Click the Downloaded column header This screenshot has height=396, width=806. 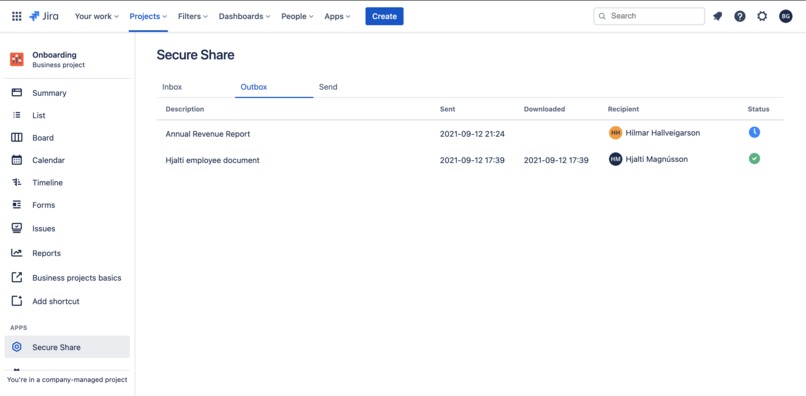544,109
